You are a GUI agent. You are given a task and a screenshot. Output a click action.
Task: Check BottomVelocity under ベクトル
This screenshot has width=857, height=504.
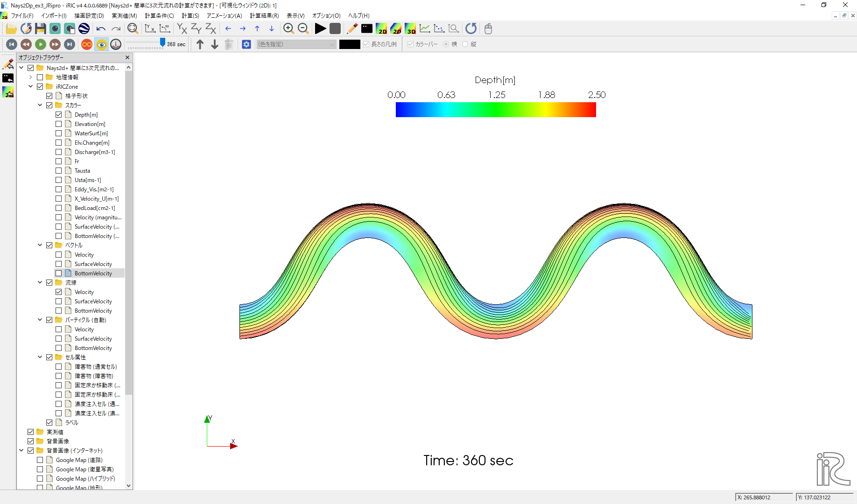(x=59, y=273)
